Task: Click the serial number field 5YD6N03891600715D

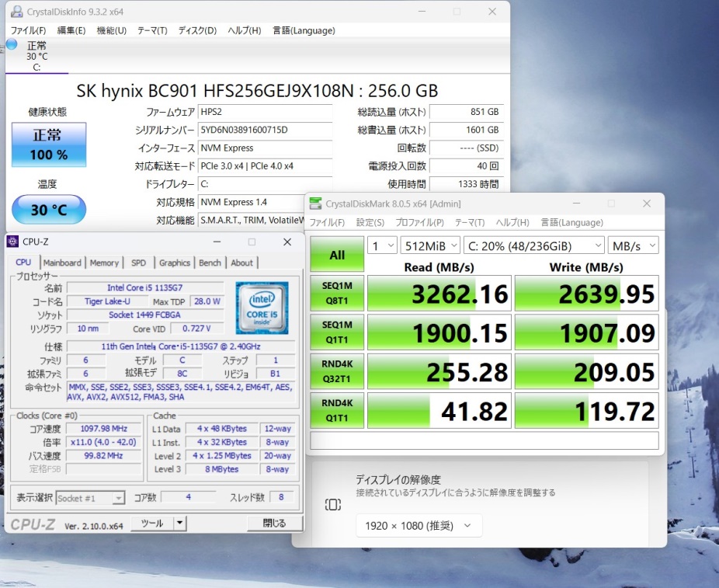Action: [x=265, y=130]
